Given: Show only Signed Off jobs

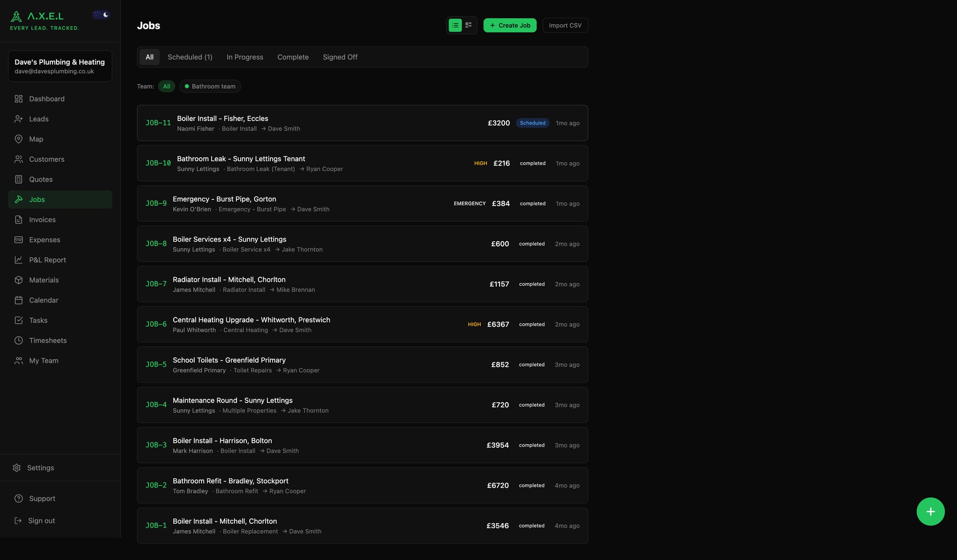Looking at the screenshot, I should click(x=340, y=57).
